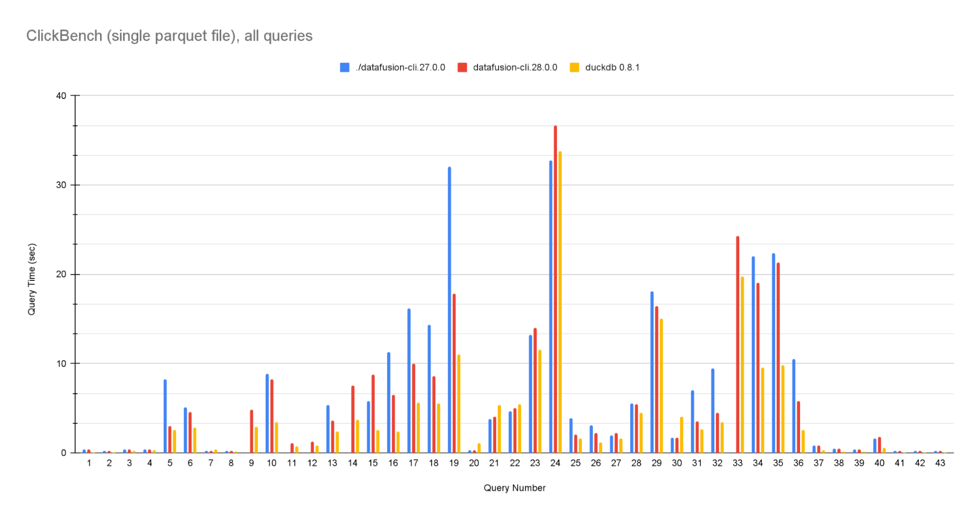This screenshot has height=520, width=980.
Task: Click the red bar for query 33
Action: coord(738,345)
